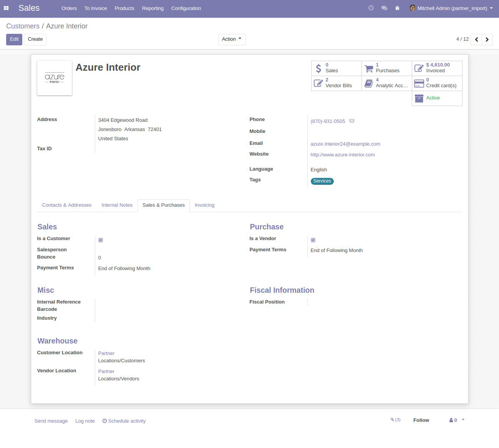This screenshot has height=448, width=499.
Task: Go to the previous record arrow
Action: (476, 40)
